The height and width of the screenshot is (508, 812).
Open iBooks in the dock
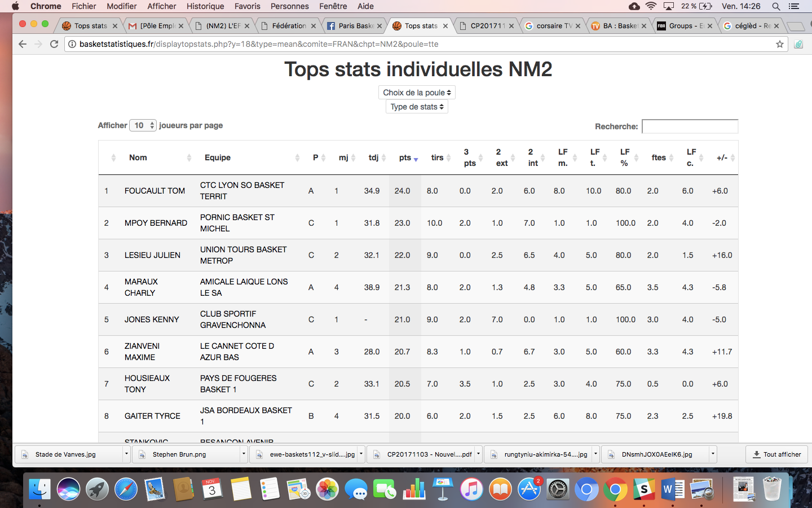coord(500,489)
